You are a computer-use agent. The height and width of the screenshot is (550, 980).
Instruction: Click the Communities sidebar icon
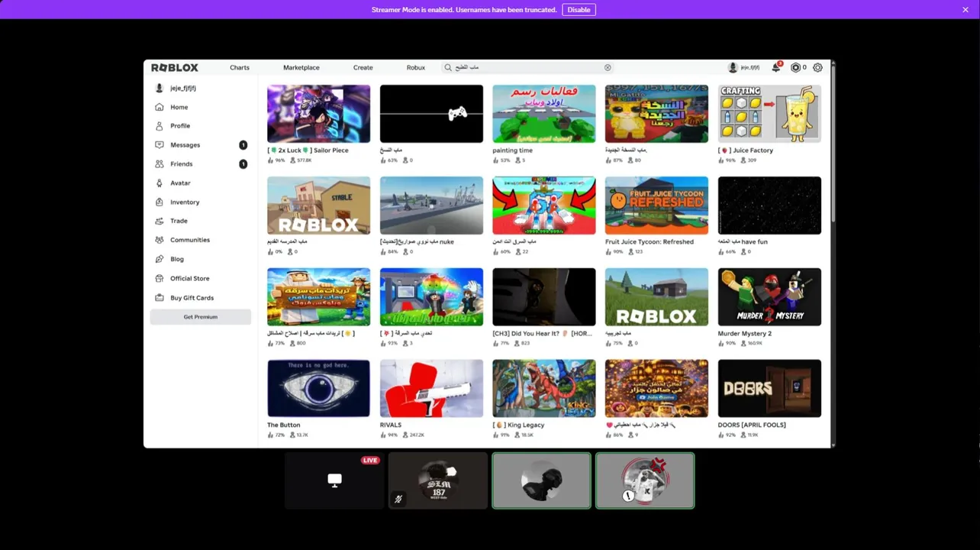tap(159, 240)
